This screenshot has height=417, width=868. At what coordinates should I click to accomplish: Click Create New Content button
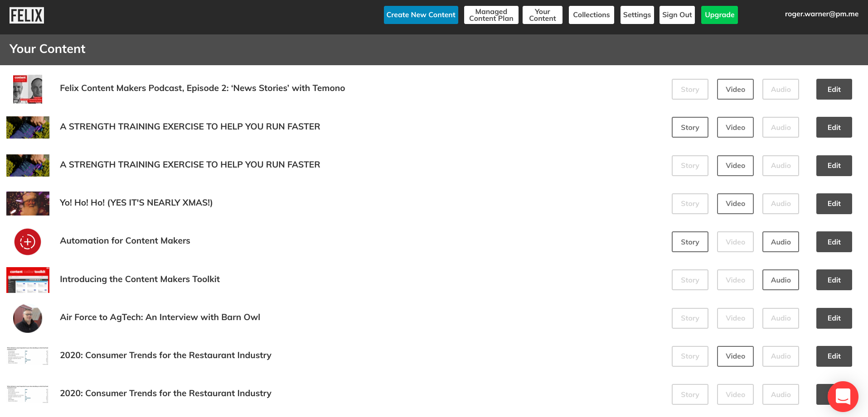(421, 15)
